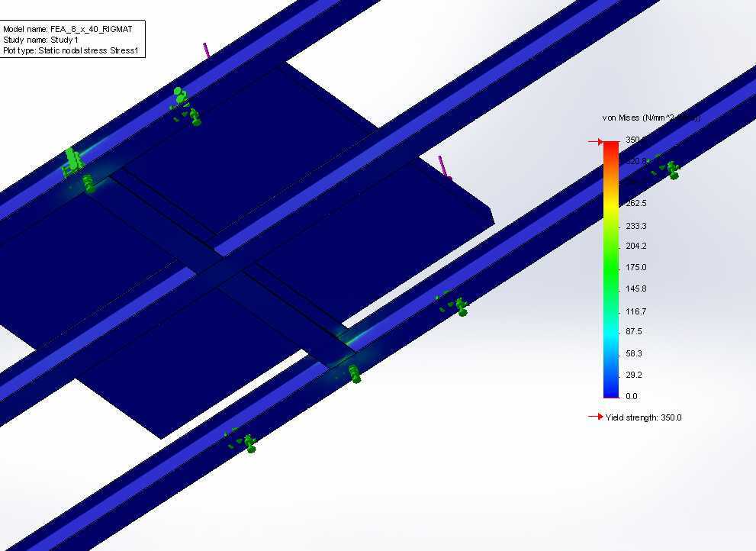The image size is (756, 551).
Task: Click the "Model name: FEA_8_x_40_RIGMAT" line
Action: (67, 29)
